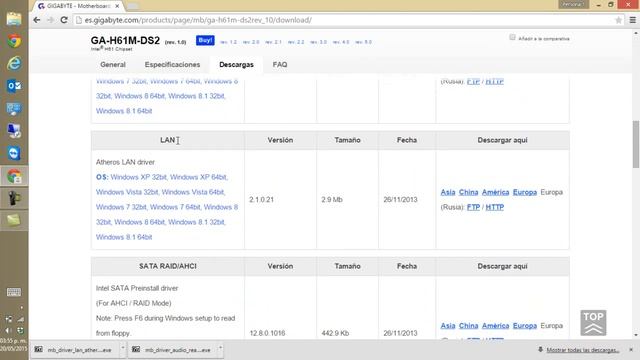This screenshot has width=640, height=360.
Task: Open the Chrome hamburger menu
Action: [x=633, y=20]
